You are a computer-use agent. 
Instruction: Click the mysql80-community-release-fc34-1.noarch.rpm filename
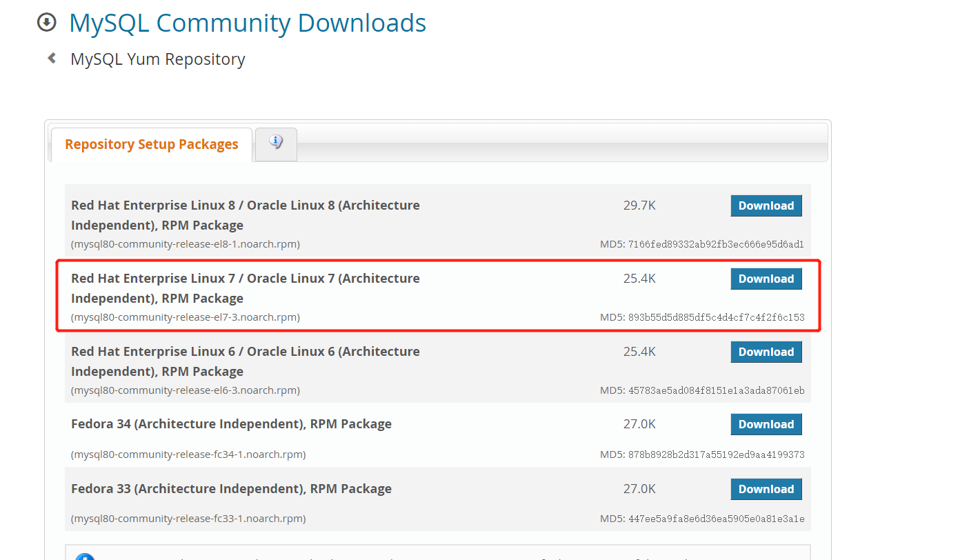pyautogui.click(x=188, y=454)
